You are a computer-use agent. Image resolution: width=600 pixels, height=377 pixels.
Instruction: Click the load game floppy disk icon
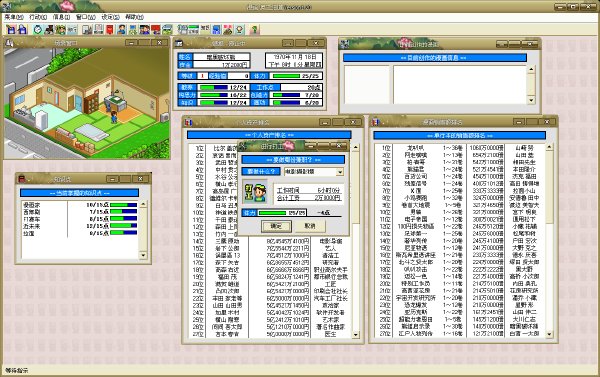coord(23,29)
